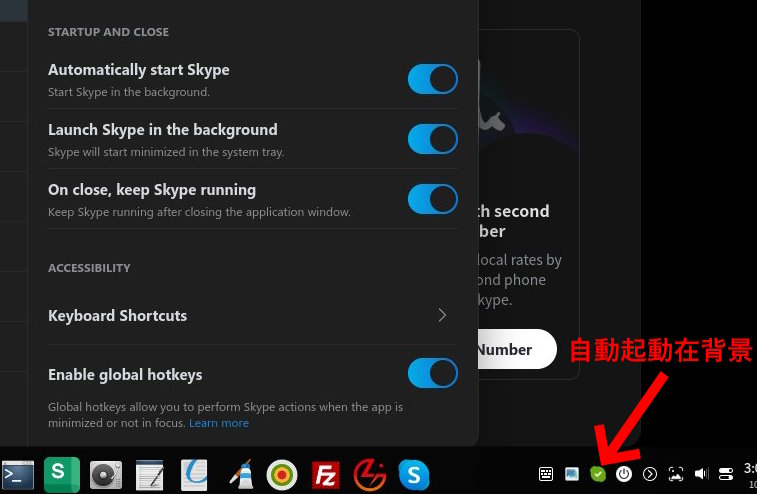Toggle Launch Skype in the background
This screenshot has height=494, width=757.
(x=433, y=139)
